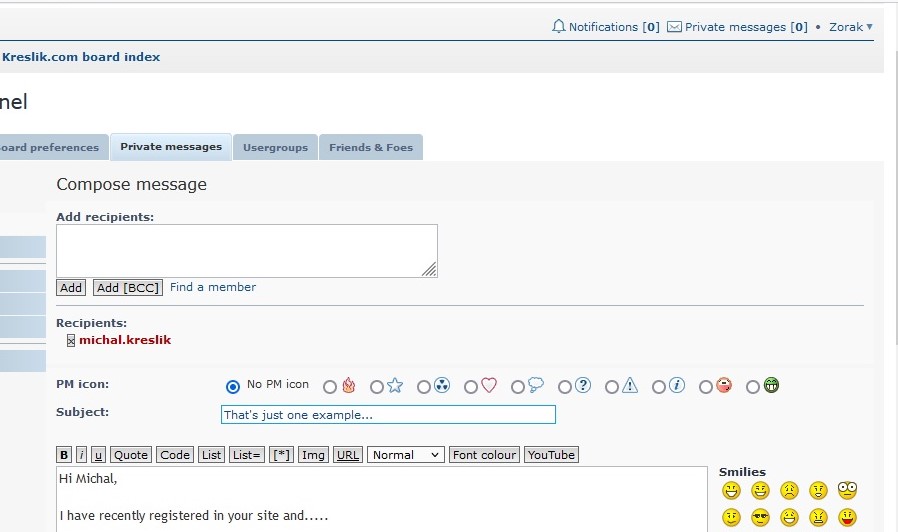This screenshot has height=532, width=898.
Task: Click the Add recipient button
Action: [71, 287]
